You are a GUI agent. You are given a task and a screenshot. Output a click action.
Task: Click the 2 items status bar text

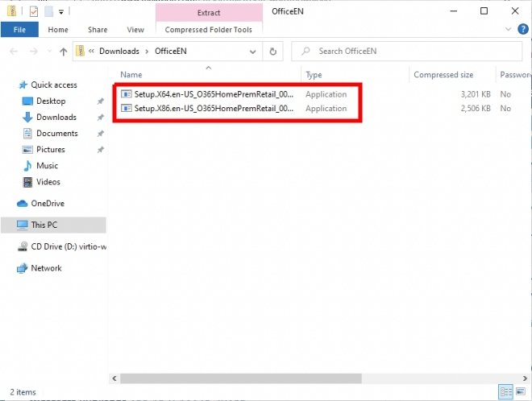23,392
